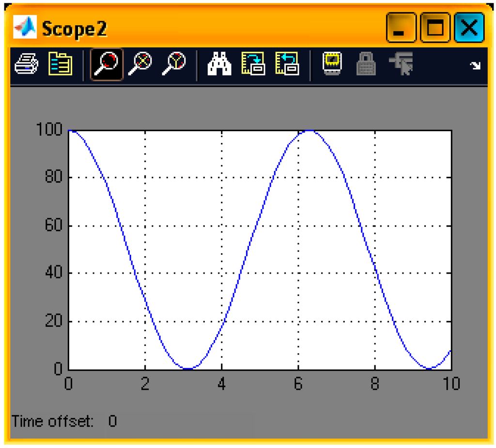The width and height of the screenshot is (496, 448).
Task: Open the signal selection tool
Action: tap(401, 64)
